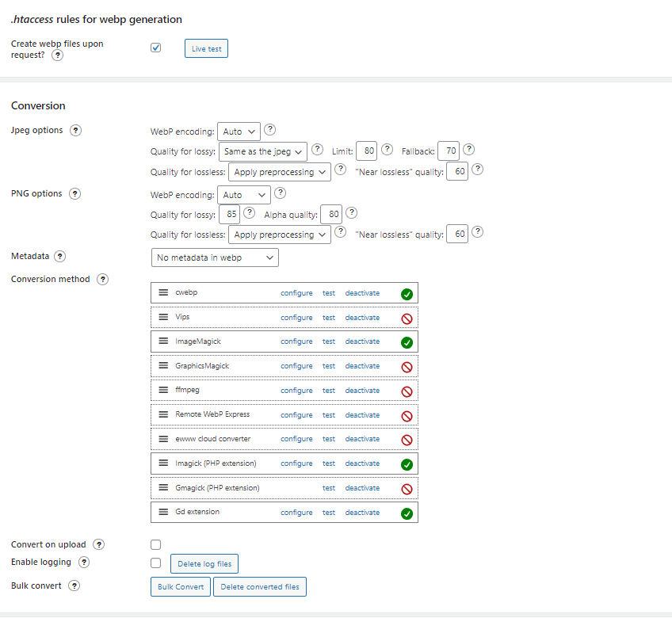Open the No metadata in webp dropdown
672x618 pixels.
coord(215,257)
